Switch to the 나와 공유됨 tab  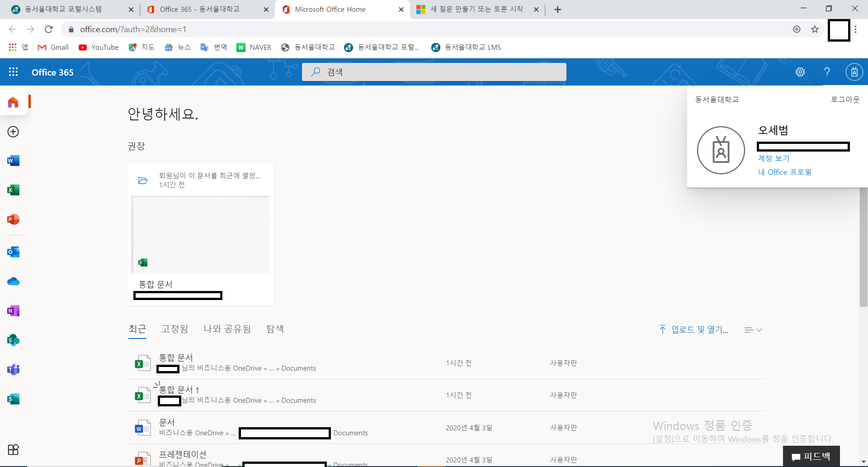click(x=227, y=329)
